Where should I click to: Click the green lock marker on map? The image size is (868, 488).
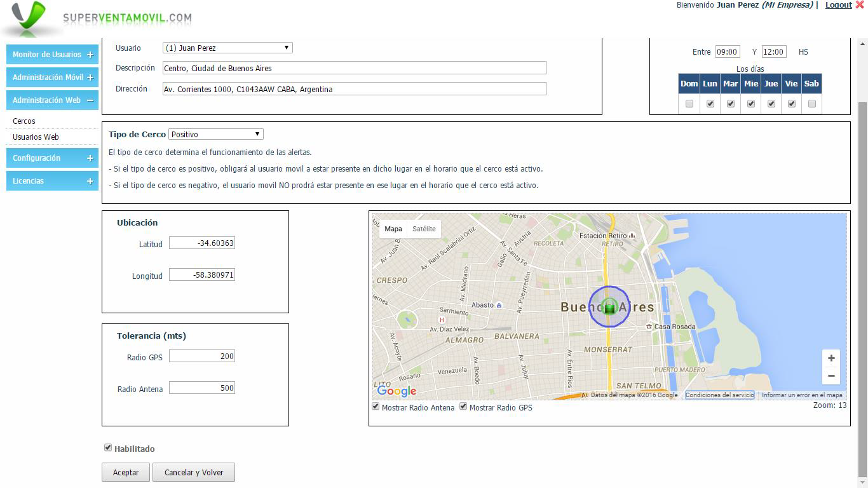609,308
